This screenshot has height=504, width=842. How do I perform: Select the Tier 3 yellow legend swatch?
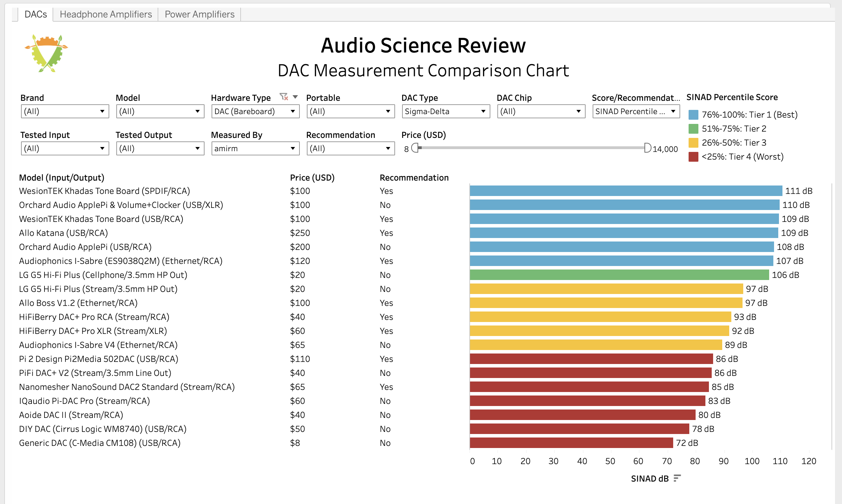(x=693, y=143)
